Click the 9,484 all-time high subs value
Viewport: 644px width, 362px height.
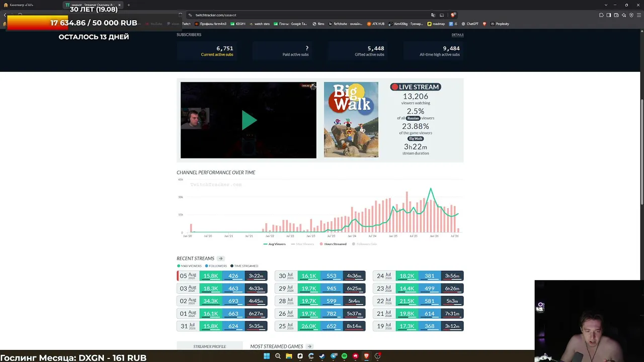[451, 48]
